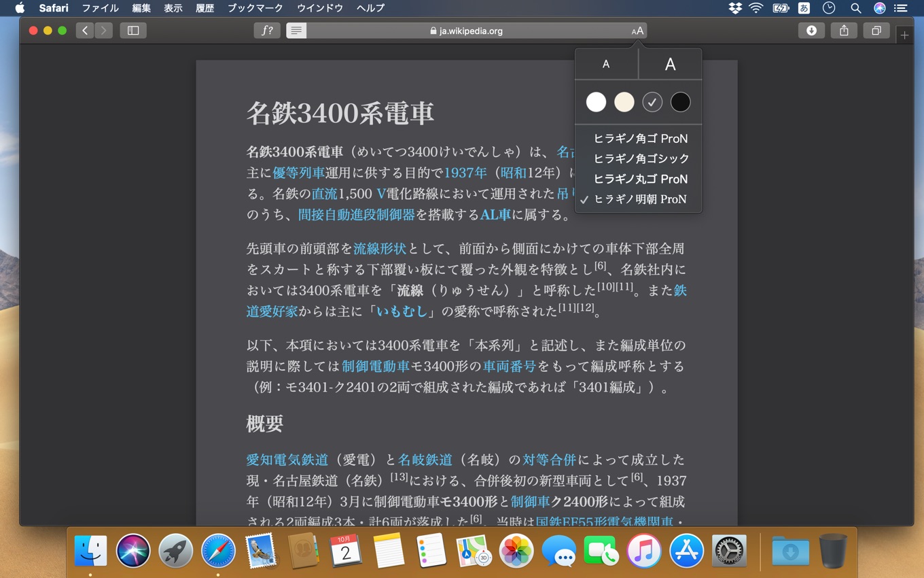
Task: Decrease Reader font size with small A
Action: pyautogui.click(x=606, y=64)
